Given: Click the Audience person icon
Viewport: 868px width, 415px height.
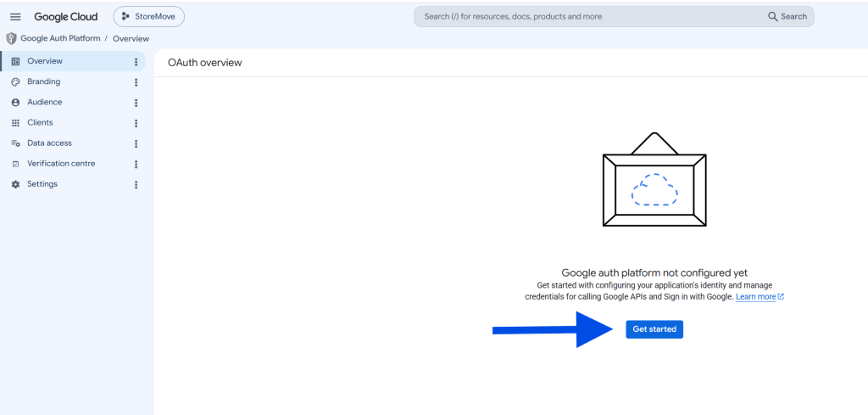Looking at the screenshot, I should (15, 103).
